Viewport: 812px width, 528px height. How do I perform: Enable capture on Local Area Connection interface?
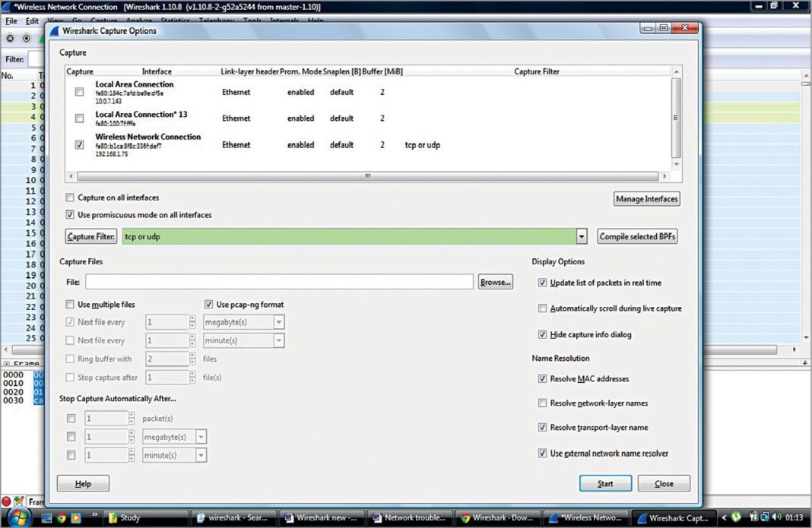click(79, 90)
